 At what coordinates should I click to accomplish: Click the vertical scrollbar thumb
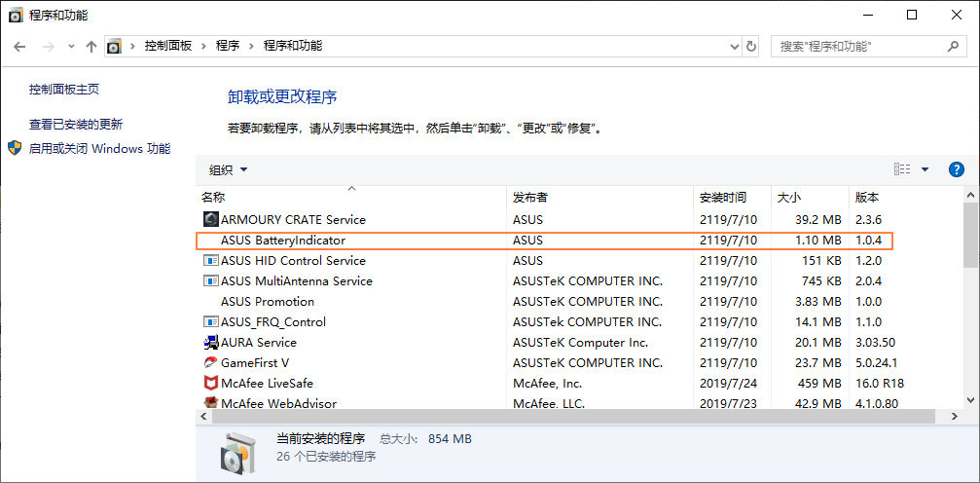pyautogui.click(x=970, y=235)
